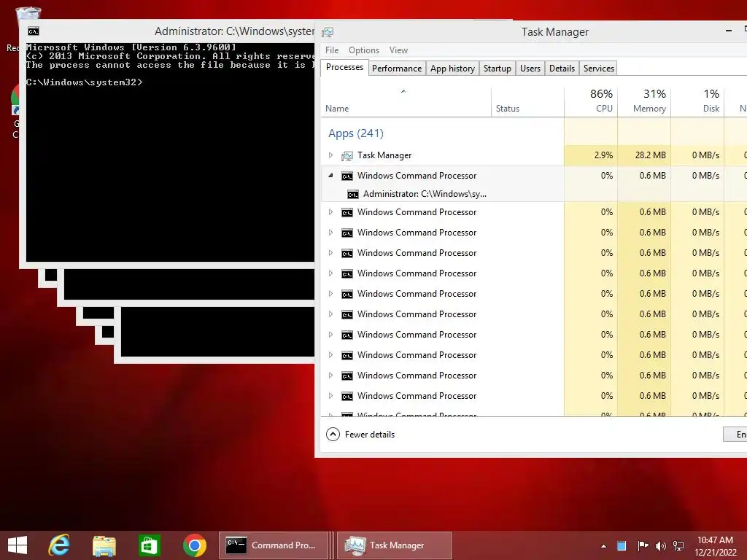747x560 pixels.
Task: Open the Start menu from the taskbar
Action: (18, 545)
